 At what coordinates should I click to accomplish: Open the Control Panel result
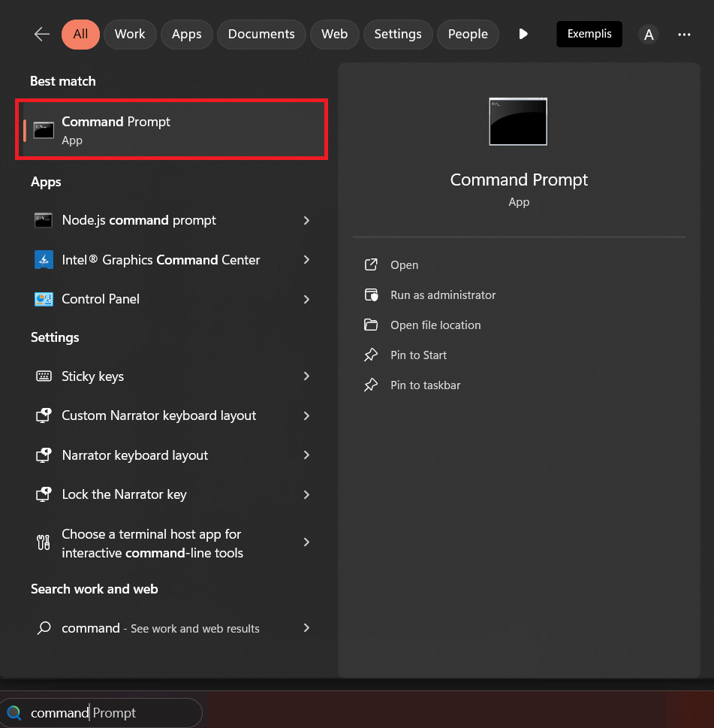(x=172, y=299)
